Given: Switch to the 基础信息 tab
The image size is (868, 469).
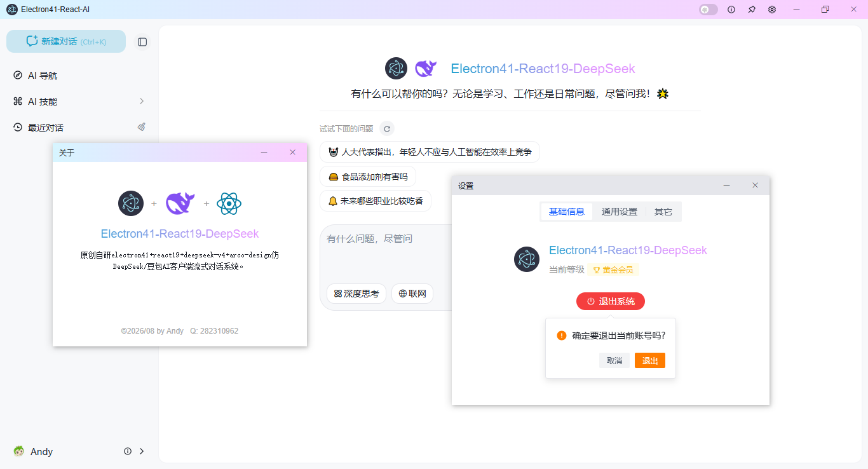Looking at the screenshot, I should [567, 212].
